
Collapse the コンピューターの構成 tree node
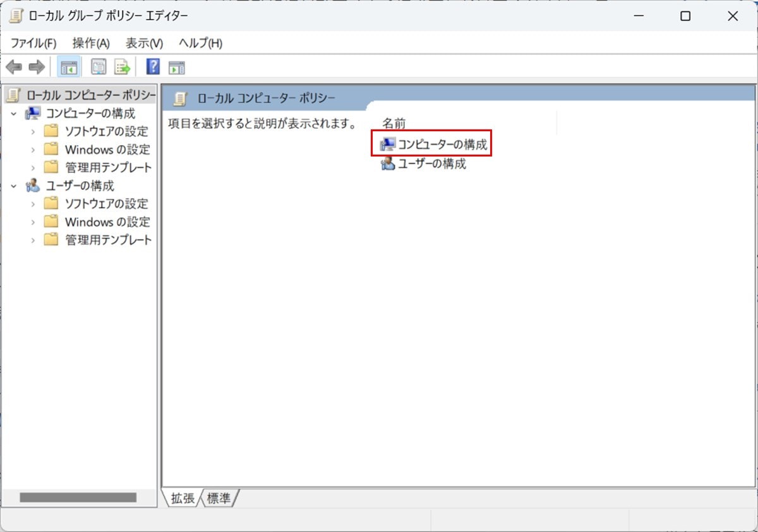[x=14, y=114]
